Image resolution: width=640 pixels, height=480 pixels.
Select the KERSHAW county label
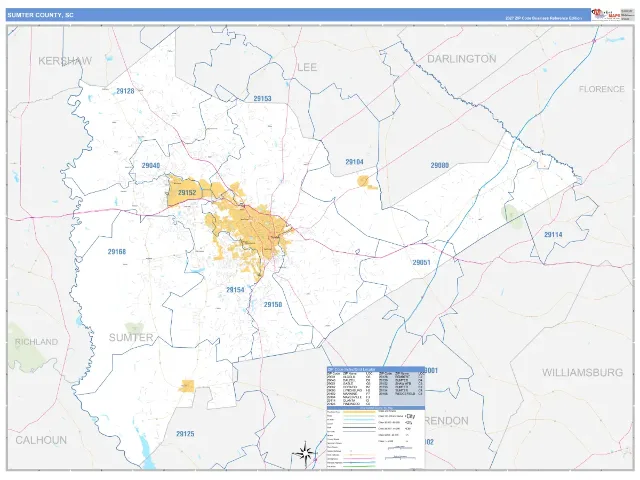tap(65, 61)
